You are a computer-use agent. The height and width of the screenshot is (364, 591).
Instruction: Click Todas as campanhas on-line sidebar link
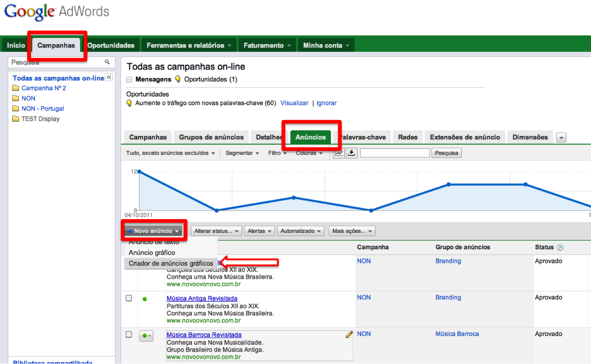tap(58, 78)
